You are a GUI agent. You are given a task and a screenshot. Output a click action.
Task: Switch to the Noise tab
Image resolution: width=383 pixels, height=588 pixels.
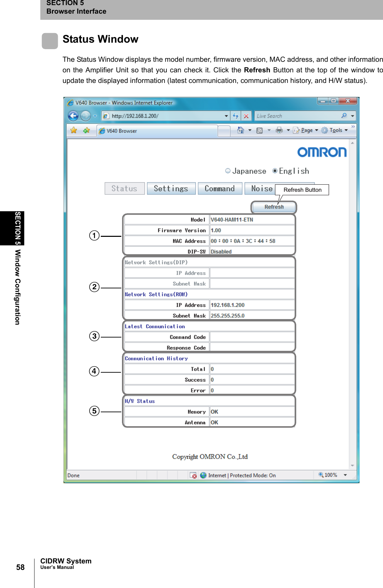pyautogui.click(x=262, y=188)
